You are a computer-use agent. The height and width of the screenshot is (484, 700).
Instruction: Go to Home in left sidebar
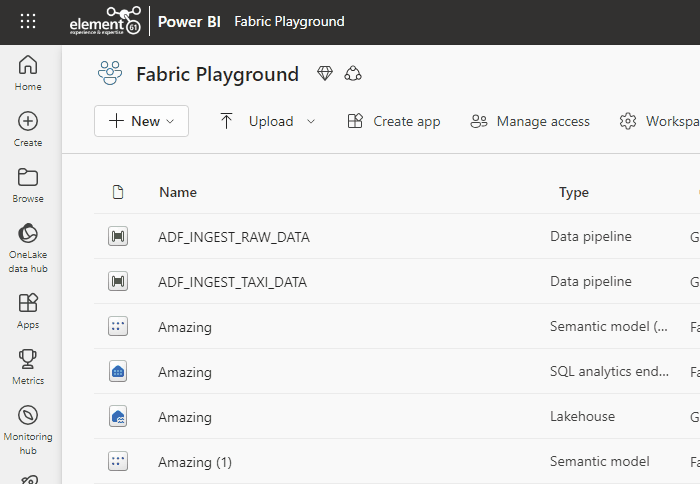(x=28, y=73)
